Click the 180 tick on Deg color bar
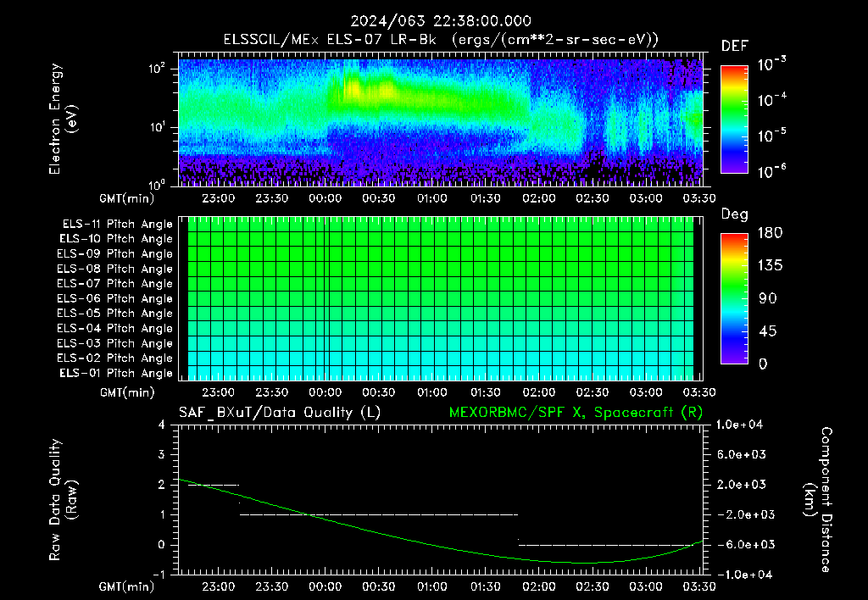 tap(770, 233)
